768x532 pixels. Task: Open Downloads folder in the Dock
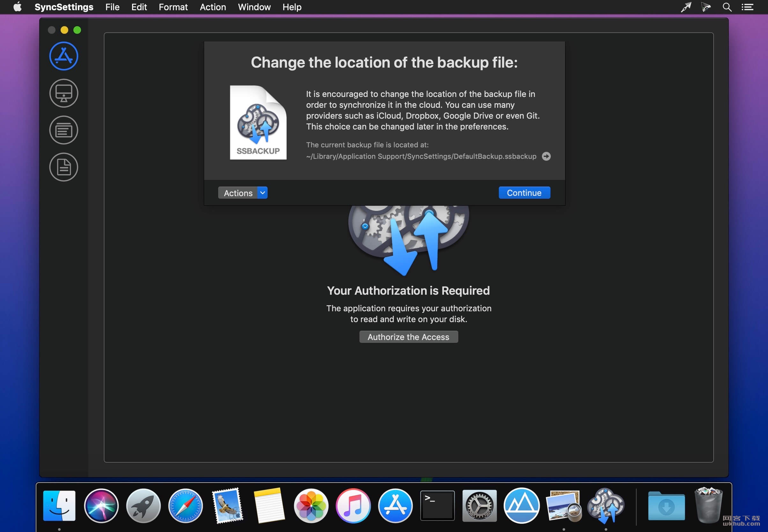666,506
